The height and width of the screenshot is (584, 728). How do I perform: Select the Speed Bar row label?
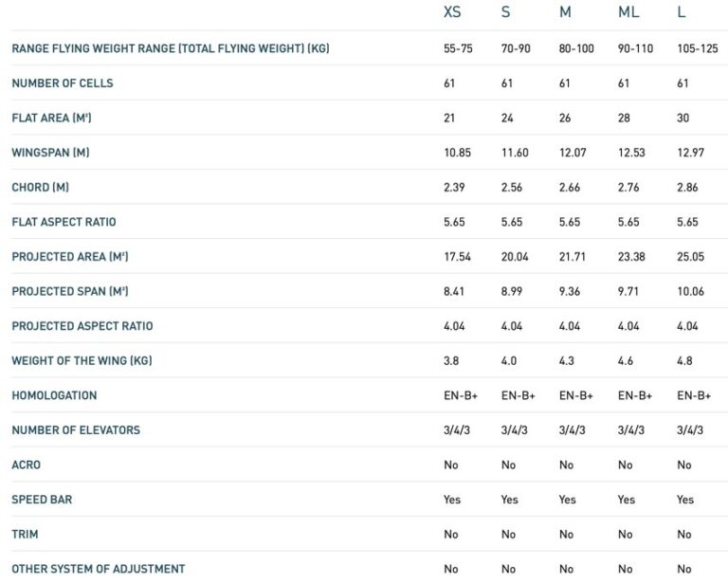[x=42, y=500]
